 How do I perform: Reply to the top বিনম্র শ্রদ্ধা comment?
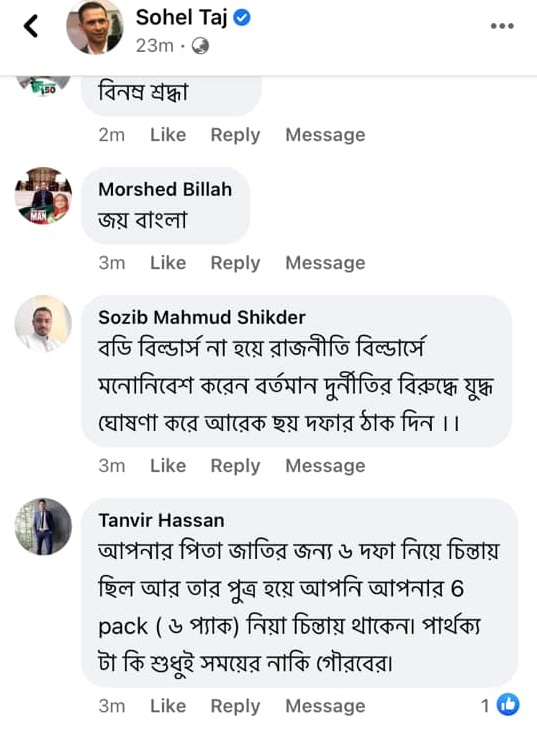(235, 135)
